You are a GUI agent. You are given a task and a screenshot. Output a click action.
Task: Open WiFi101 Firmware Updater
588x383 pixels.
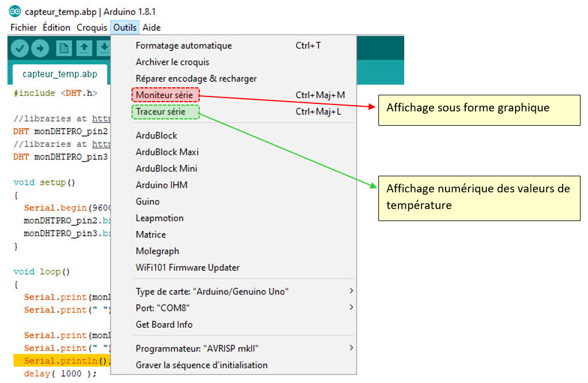(x=187, y=268)
